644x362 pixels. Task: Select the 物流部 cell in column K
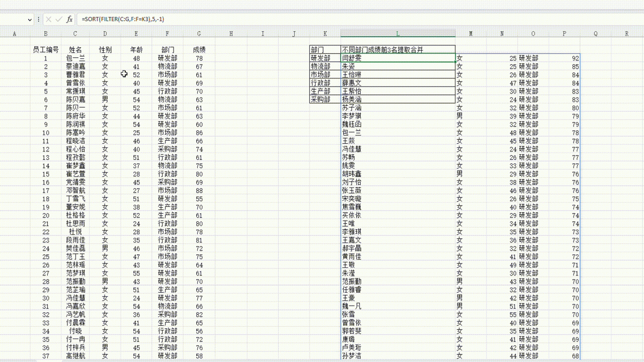[325, 66]
